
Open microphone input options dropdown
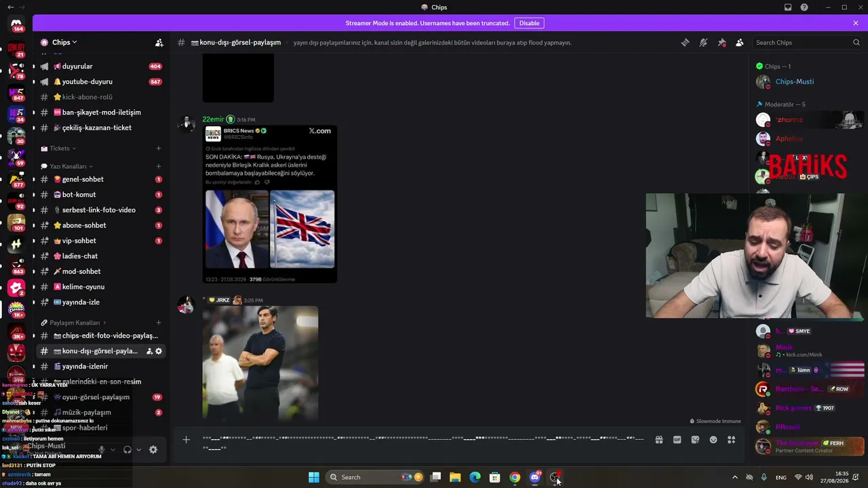point(113,449)
